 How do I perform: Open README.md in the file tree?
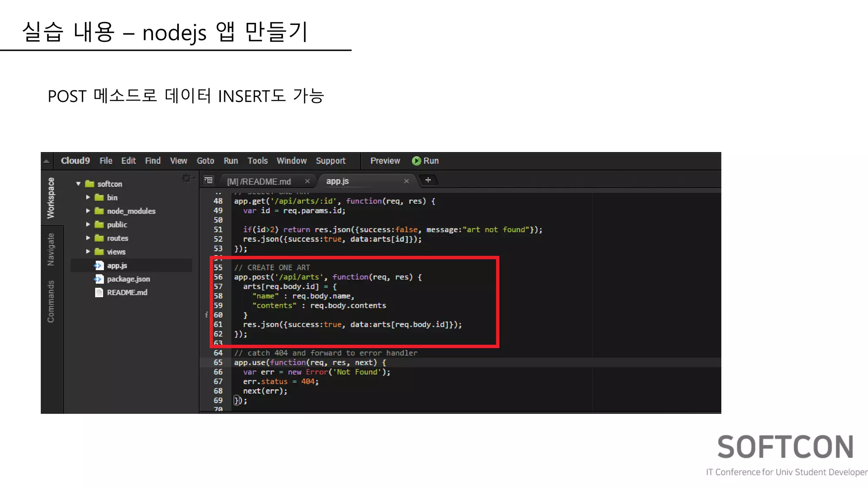click(127, 293)
